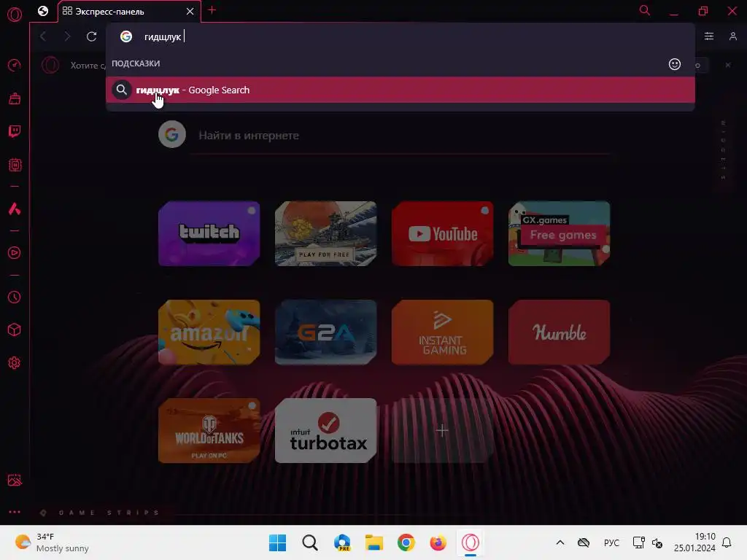Open the Humble speed dial tile
Image resolution: width=747 pixels, height=560 pixels.
(560, 332)
